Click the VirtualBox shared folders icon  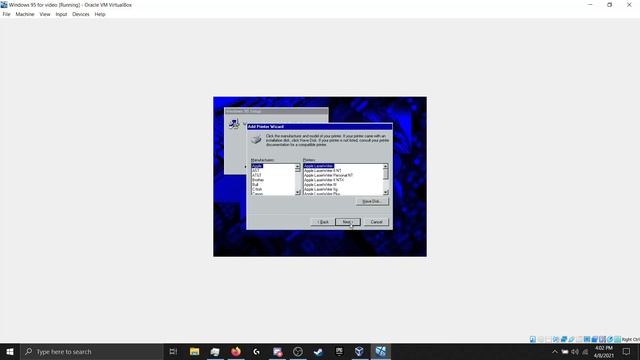click(x=579, y=339)
